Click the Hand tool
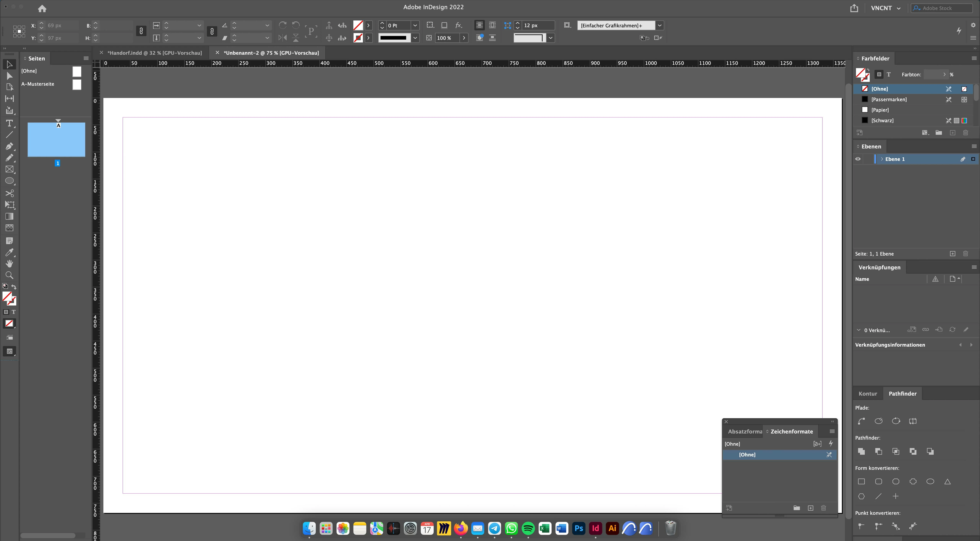This screenshot has width=980, height=541. coord(10,264)
